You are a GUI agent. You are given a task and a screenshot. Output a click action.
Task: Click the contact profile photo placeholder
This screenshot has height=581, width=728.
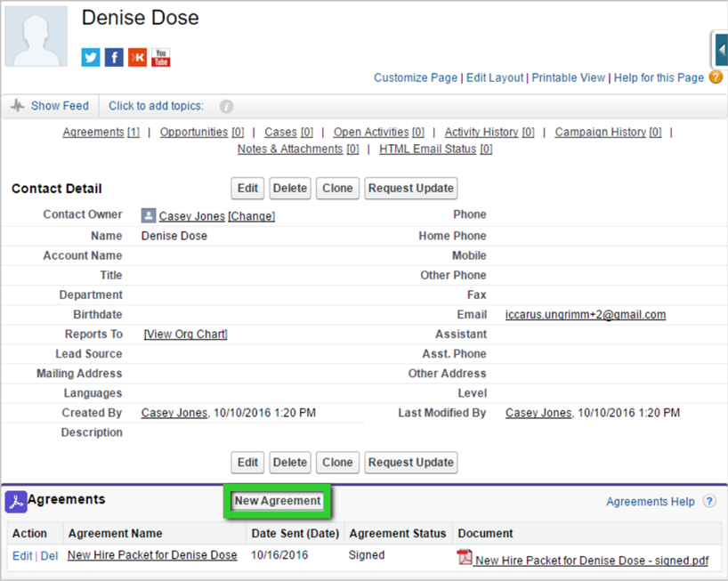pos(36,37)
